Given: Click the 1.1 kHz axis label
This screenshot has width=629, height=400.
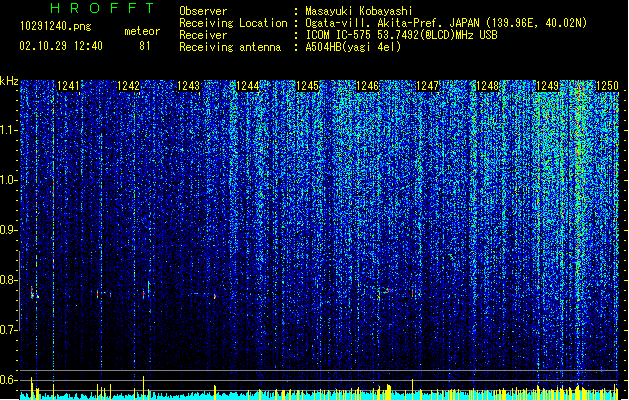Looking at the screenshot, I should click(x=9, y=130).
